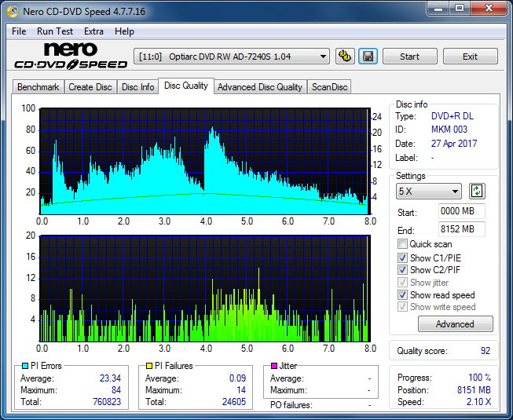Toggle Show C1/PIE checkbox
Screen dimensions: 513x420
(x=402, y=257)
